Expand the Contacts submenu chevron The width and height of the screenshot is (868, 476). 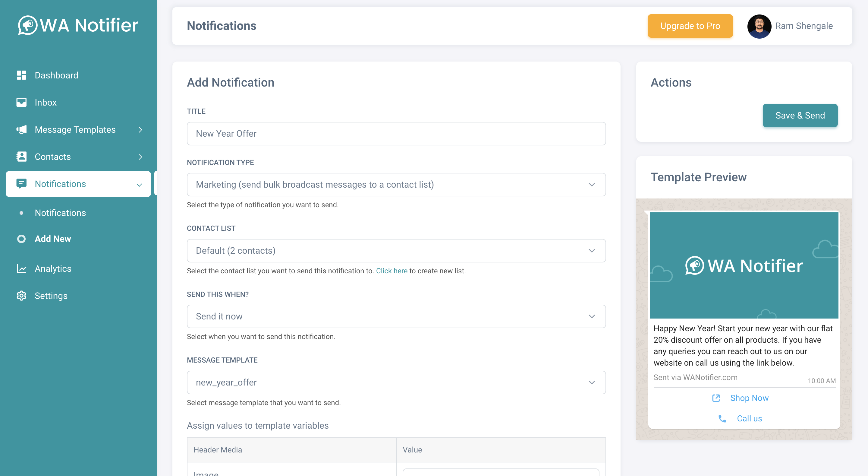[x=140, y=157]
